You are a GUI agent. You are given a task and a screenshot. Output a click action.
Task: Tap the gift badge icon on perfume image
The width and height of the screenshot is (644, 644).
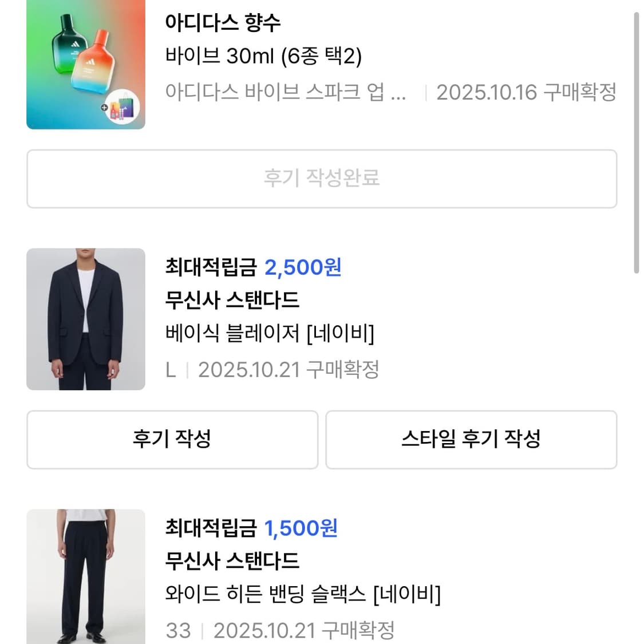click(122, 106)
